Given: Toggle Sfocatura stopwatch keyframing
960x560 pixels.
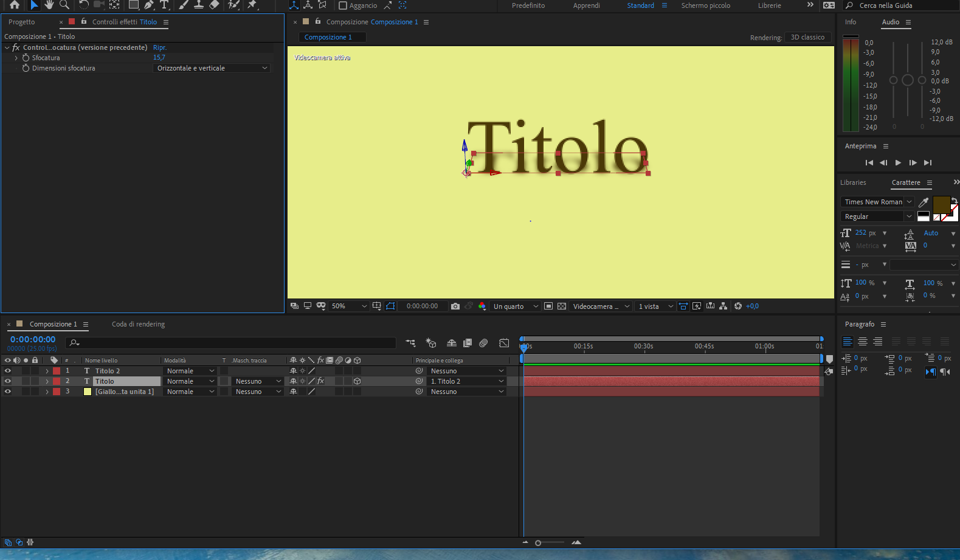Looking at the screenshot, I should pyautogui.click(x=26, y=58).
